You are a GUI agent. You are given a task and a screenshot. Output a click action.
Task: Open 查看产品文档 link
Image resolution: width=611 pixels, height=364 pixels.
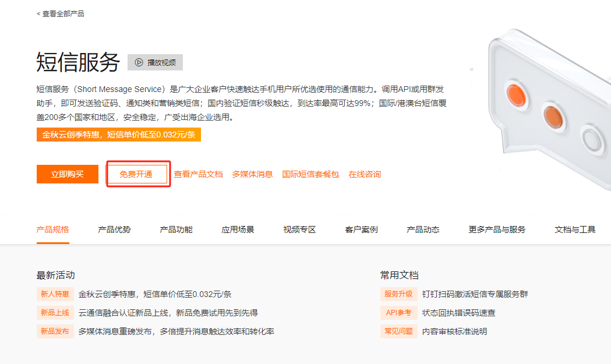tap(198, 174)
